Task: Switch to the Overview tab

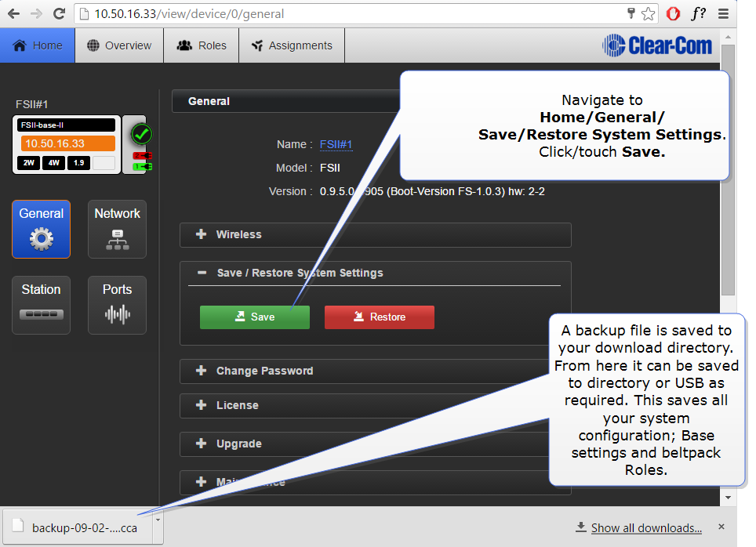Action: coord(119,45)
